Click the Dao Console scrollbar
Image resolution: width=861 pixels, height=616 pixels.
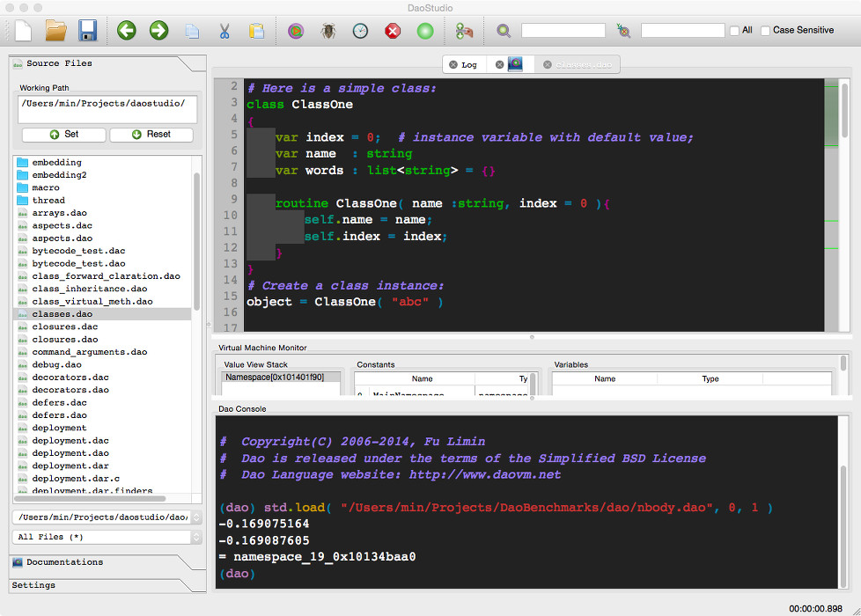[843, 526]
